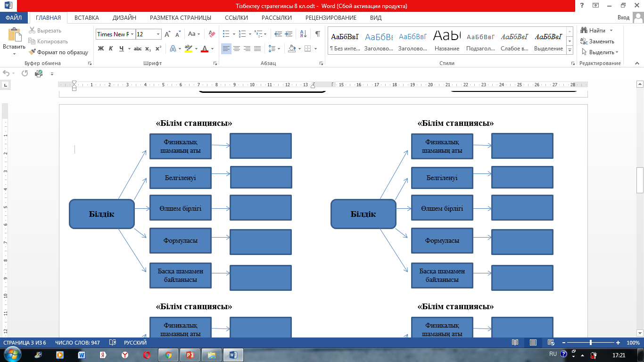Switch to the ВСТАВКА tab
This screenshot has width=644, height=362.
[x=87, y=17]
